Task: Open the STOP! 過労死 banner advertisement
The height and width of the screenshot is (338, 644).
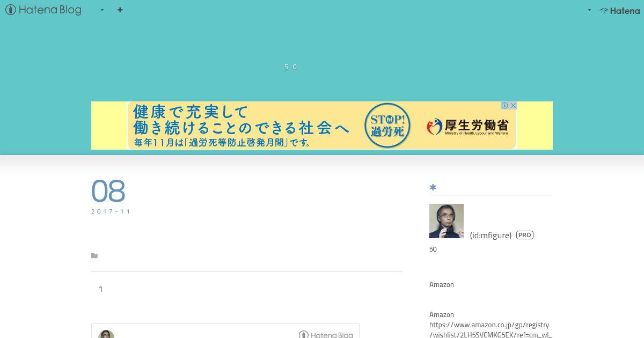Action: [x=321, y=126]
